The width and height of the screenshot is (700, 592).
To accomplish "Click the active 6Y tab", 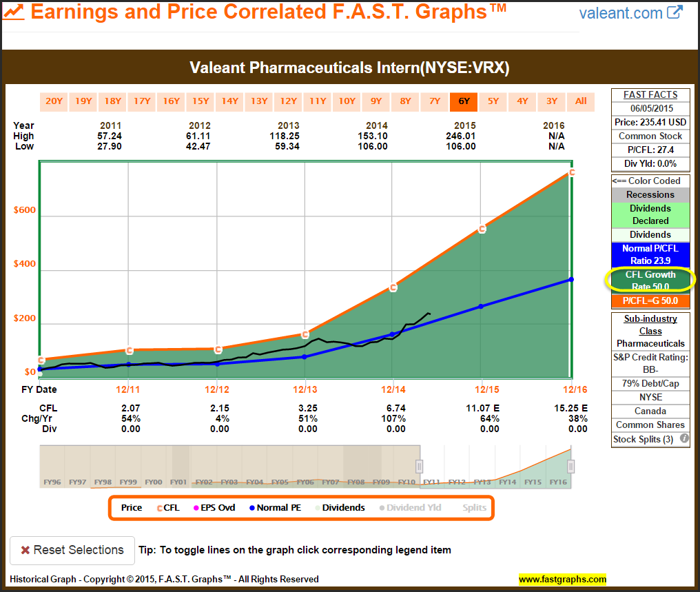I will 464,101.
